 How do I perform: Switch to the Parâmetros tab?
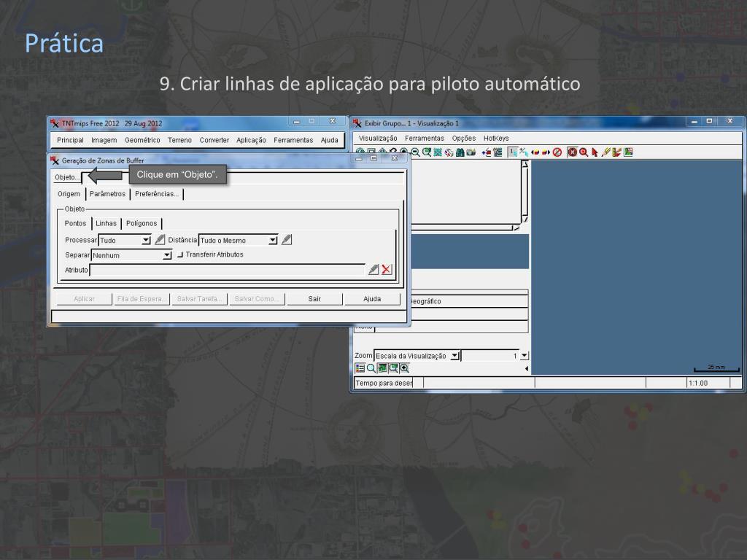click(108, 194)
